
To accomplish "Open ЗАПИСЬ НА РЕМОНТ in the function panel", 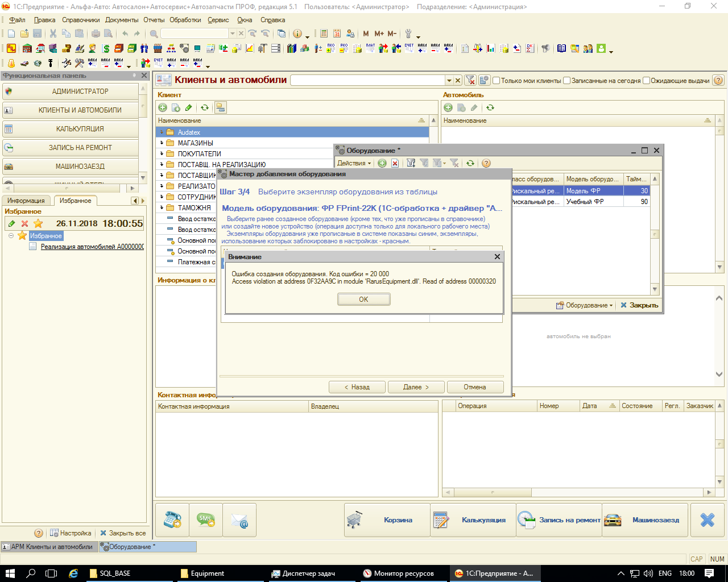I will click(x=71, y=148).
